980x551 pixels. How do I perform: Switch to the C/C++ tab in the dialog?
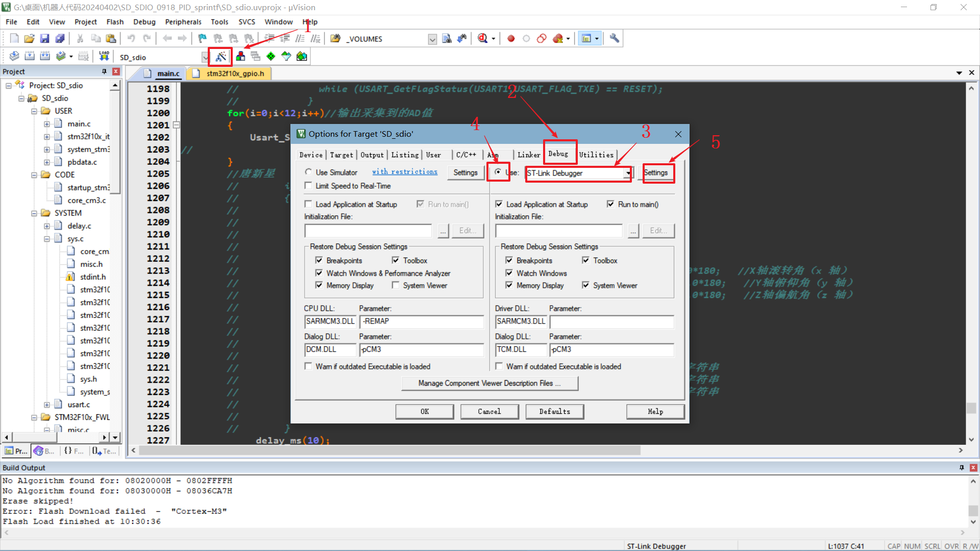point(465,155)
